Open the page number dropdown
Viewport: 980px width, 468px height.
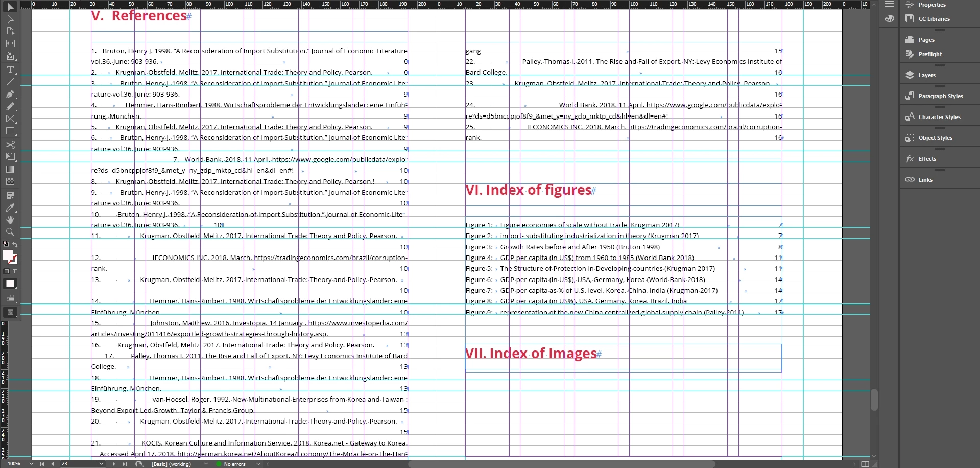(101, 464)
